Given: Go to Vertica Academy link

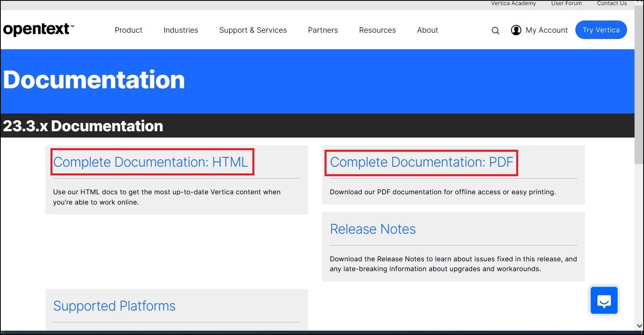Looking at the screenshot, I should [x=513, y=3].
